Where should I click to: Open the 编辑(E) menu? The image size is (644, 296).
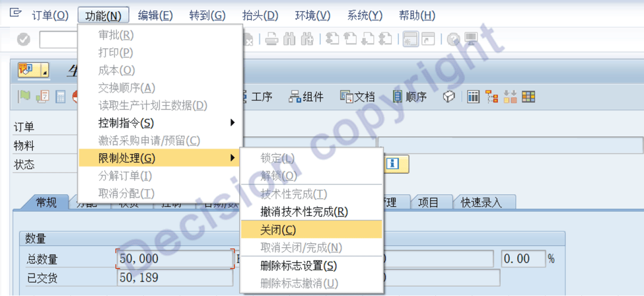pyautogui.click(x=155, y=16)
